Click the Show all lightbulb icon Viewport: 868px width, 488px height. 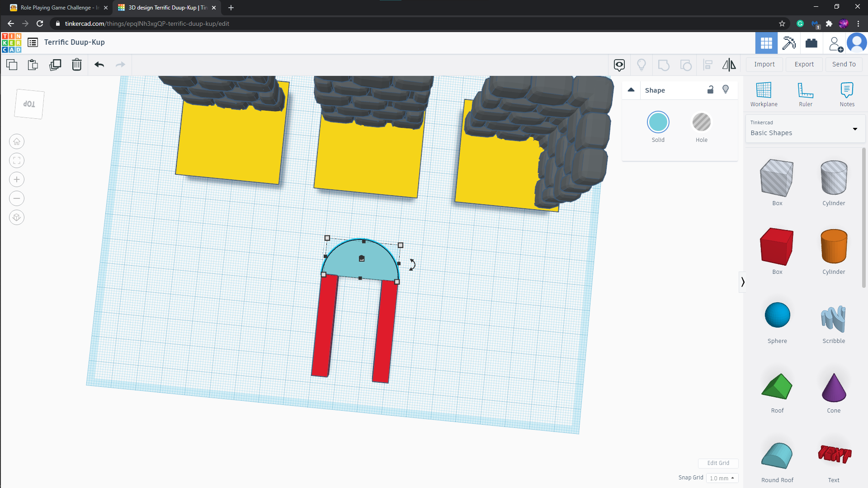tap(642, 65)
